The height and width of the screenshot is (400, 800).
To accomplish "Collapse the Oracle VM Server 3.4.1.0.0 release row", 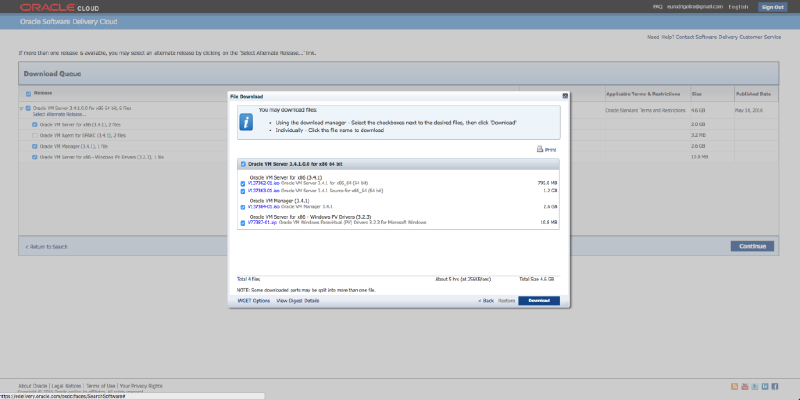I will 21,107.
